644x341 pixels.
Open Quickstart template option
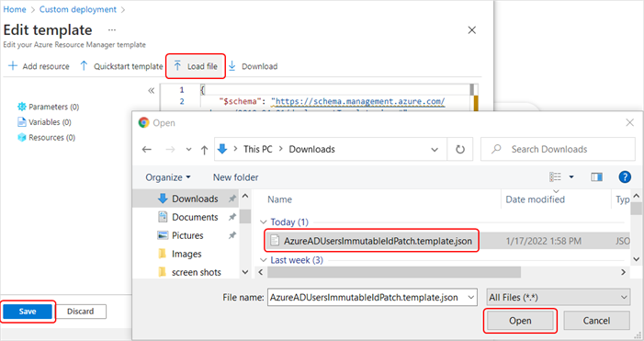121,66
